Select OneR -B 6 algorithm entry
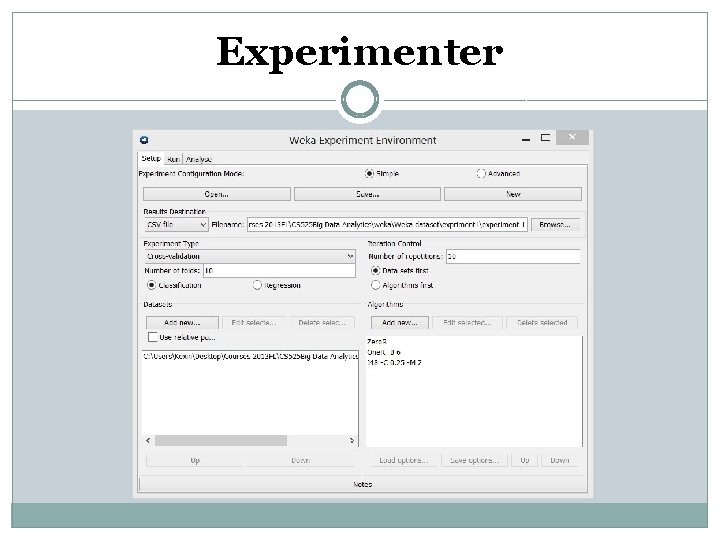 tap(384, 352)
